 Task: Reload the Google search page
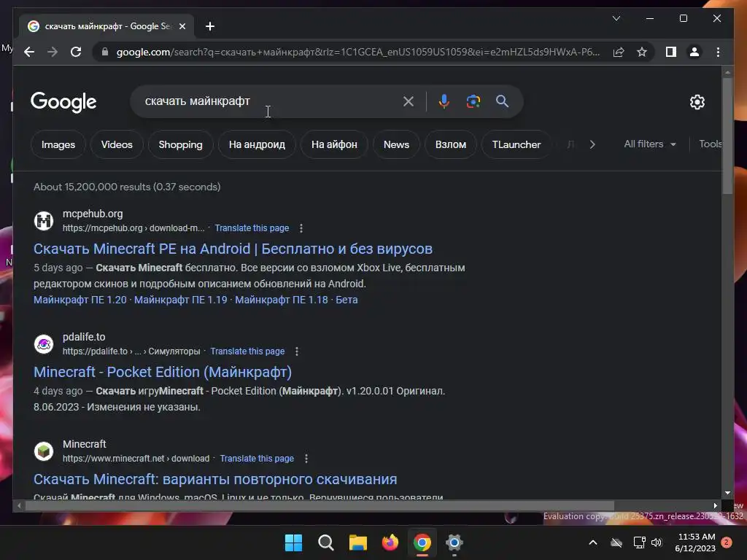[76, 52]
